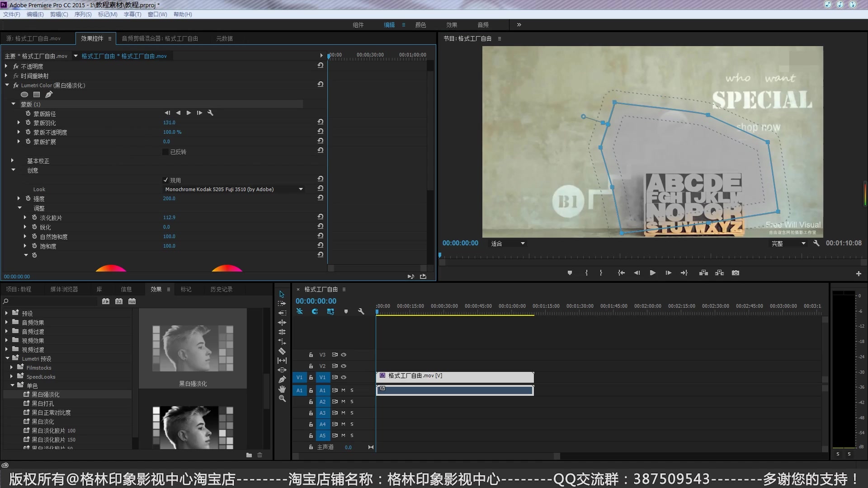Open button editor plus icon in program monitor
868x488 pixels.
[x=859, y=273]
